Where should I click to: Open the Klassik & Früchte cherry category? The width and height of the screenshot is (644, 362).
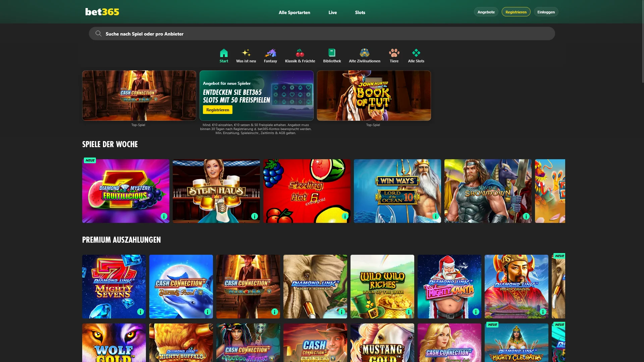click(300, 53)
